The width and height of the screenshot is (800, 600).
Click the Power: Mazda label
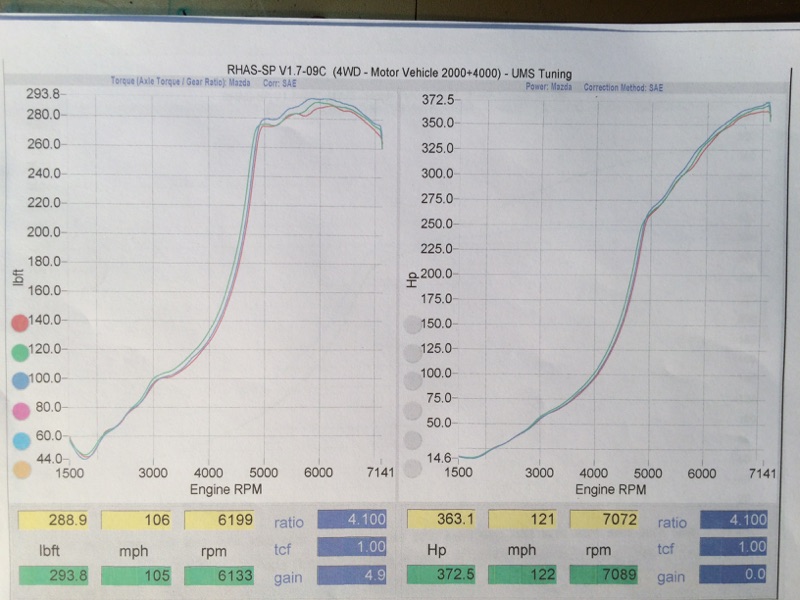click(548, 87)
